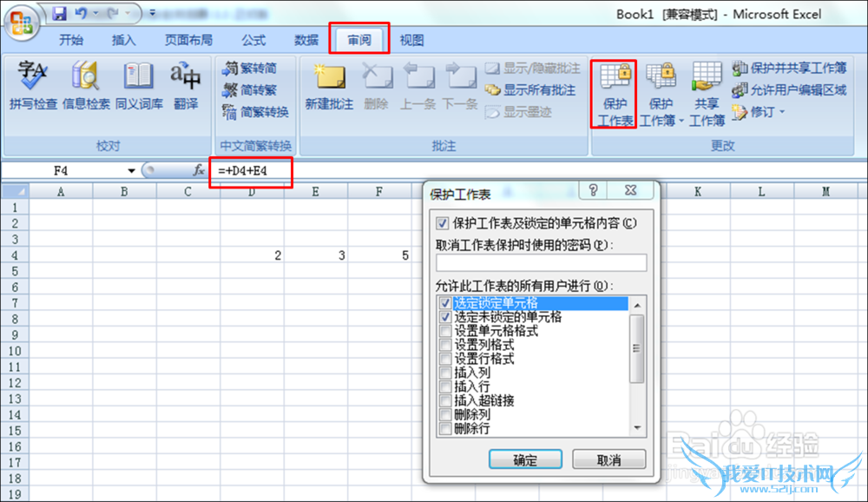Click 允许用户编辑区域
The width and height of the screenshot is (868, 502).
coord(789,89)
